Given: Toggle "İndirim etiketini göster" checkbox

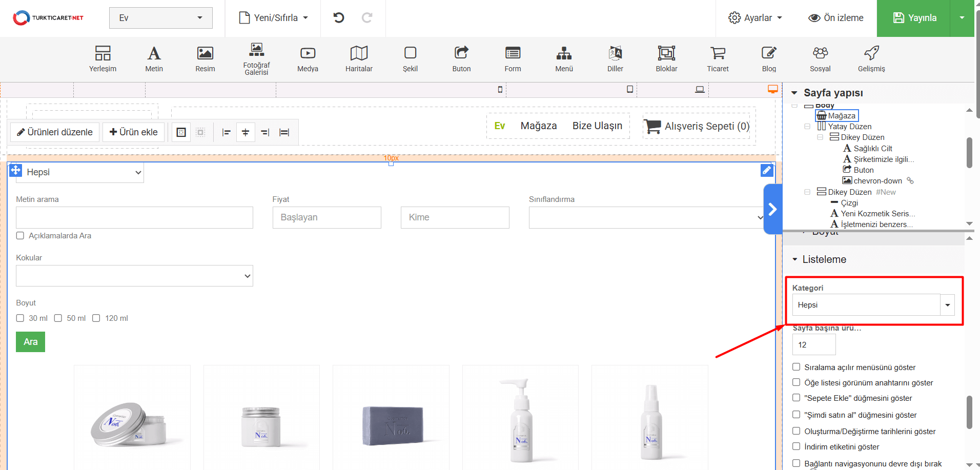Looking at the screenshot, I should tap(796, 446).
